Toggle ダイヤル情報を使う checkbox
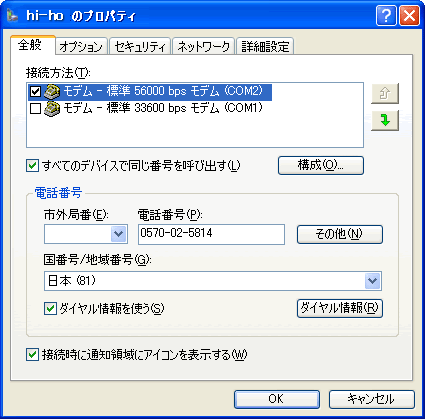The width and height of the screenshot is (425, 419). tap(50, 308)
